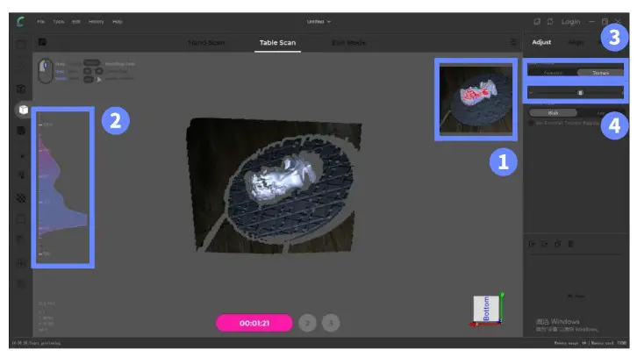Select the highlighted white cube sidebar icon

(23, 110)
